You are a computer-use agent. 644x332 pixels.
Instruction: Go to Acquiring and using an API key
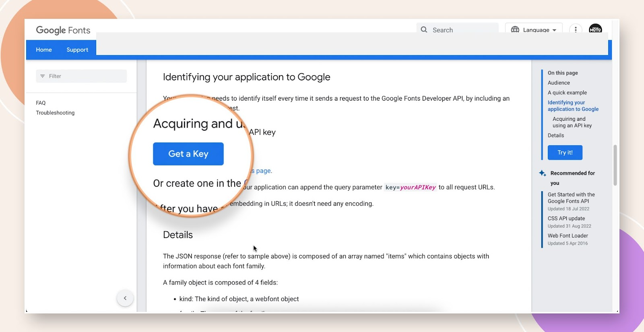coord(572,122)
